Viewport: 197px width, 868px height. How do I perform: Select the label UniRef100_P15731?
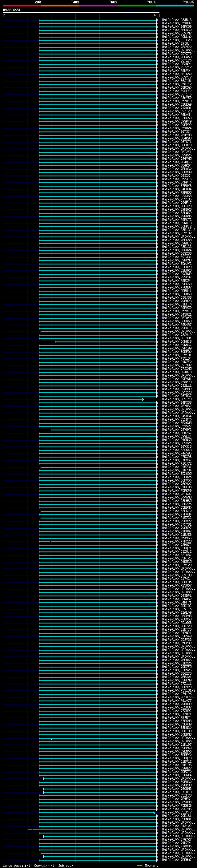[x=177, y=467]
